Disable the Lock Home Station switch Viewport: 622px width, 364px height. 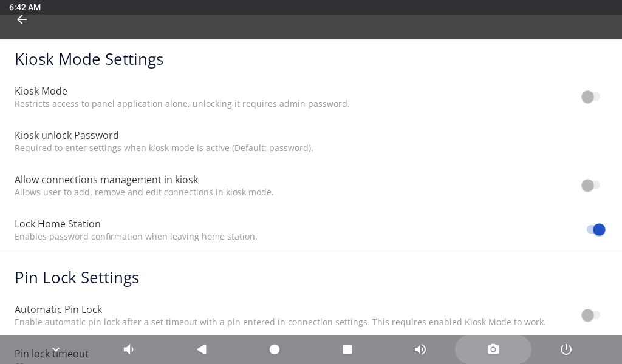pyautogui.click(x=595, y=230)
